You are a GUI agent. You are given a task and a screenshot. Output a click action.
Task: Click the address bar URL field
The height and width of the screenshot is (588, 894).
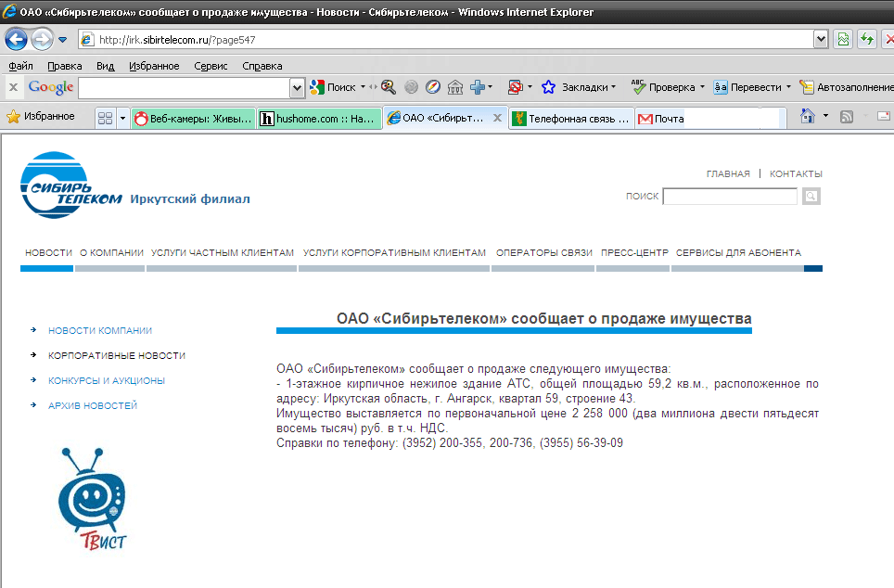click(445, 39)
